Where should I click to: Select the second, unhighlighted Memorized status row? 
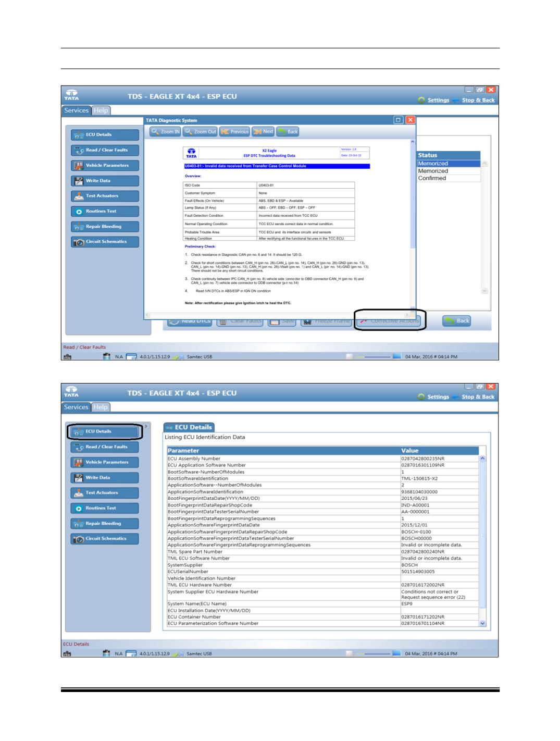[449, 171]
